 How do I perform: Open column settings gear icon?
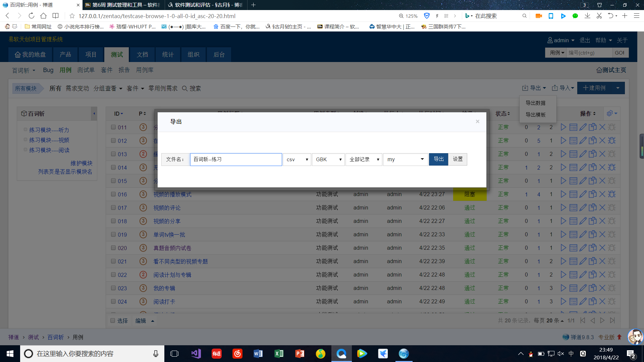610,114
